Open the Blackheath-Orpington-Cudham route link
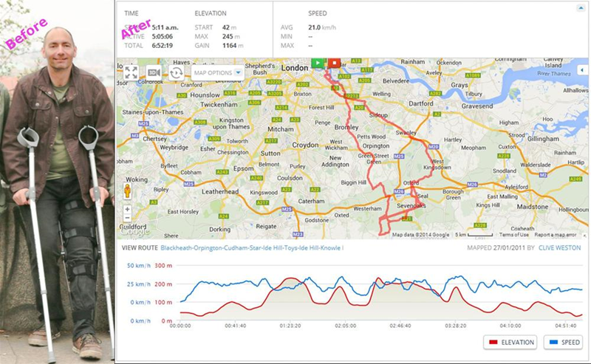Viewport: 591px width, 364px height. (252, 248)
